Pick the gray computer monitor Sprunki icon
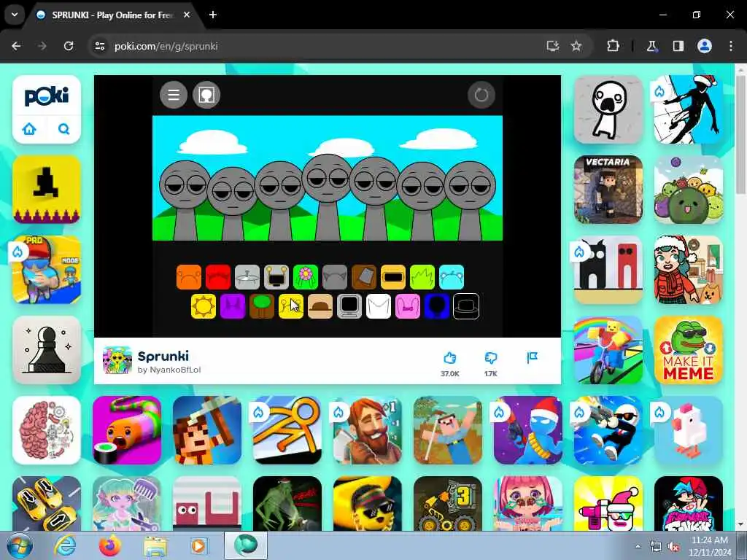 pos(349,306)
